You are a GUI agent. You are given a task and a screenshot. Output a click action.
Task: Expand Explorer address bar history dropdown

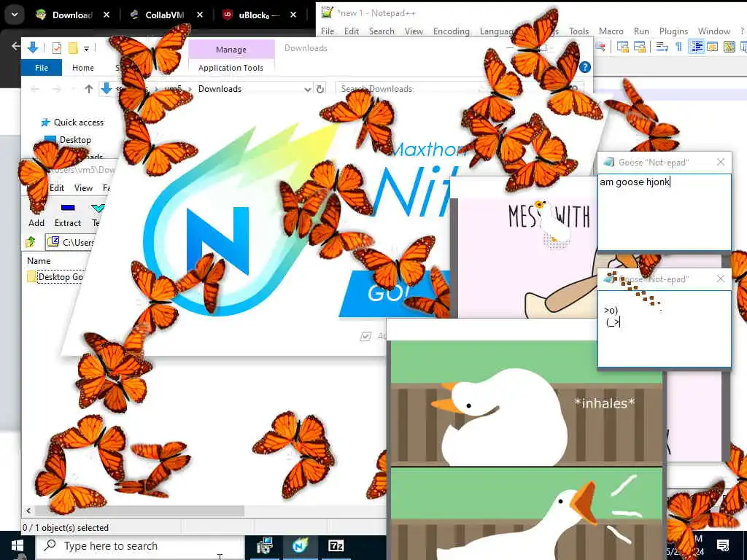click(x=308, y=89)
